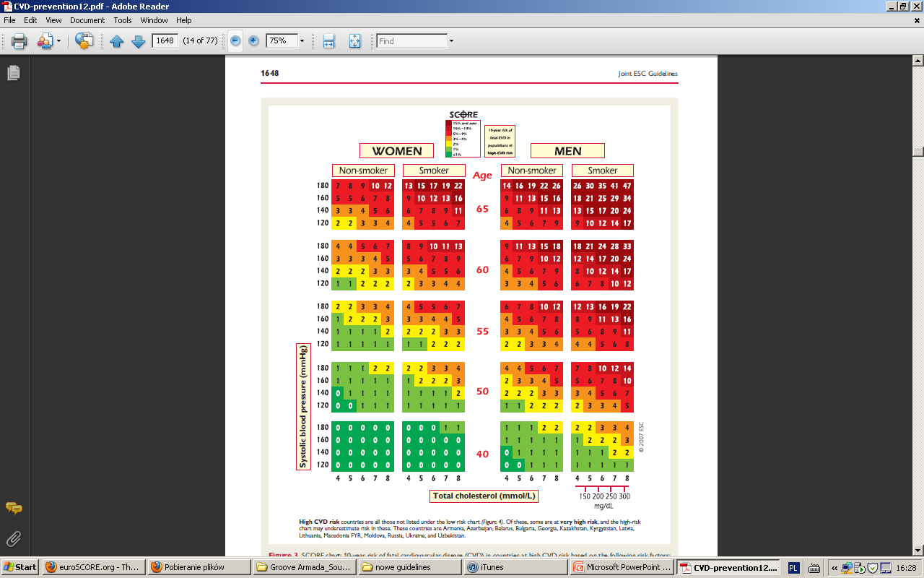Click the Fit One Full Page icon

(x=354, y=41)
